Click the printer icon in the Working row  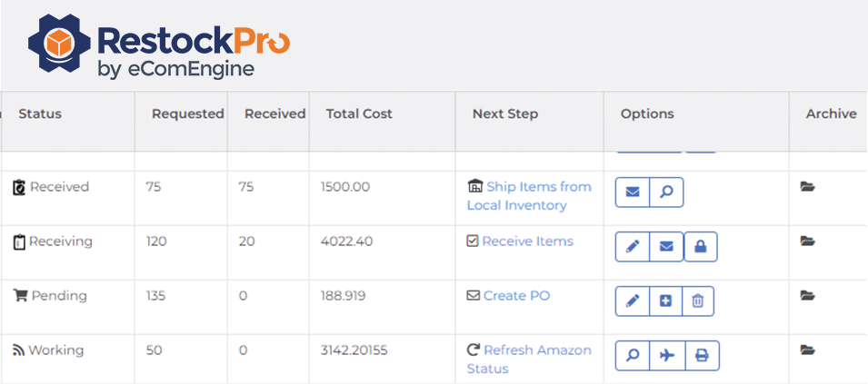702,356
